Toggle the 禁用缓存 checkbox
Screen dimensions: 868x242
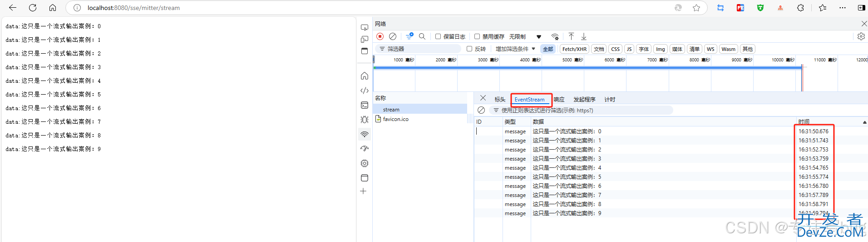[477, 36]
